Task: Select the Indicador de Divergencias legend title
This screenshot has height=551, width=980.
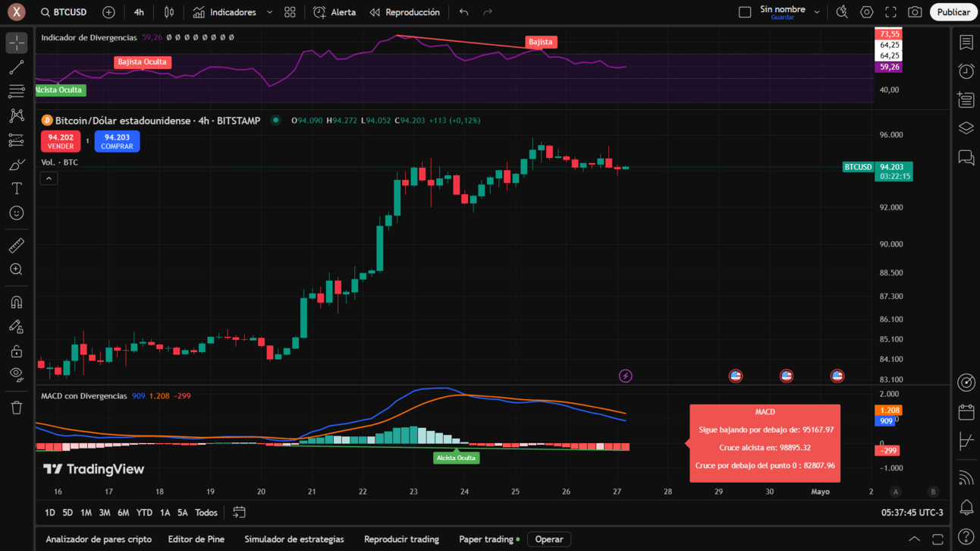Action: [89, 37]
